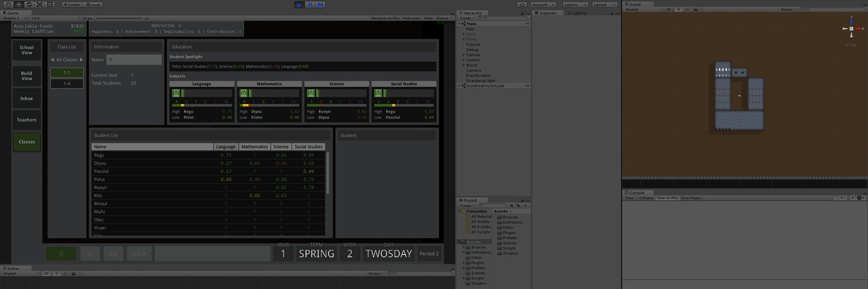Select the Move tool in Unity toolbar
The height and width of the screenshot is (289, 868).
tap(19, 4)
